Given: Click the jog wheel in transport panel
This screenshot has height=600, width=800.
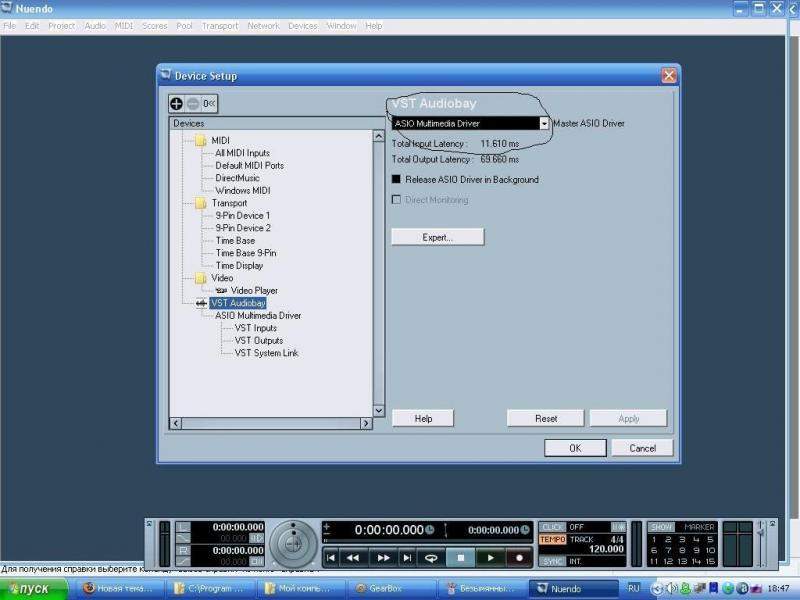Looking at the screenshot, I should pyautogui.click(x=292, y=543).
